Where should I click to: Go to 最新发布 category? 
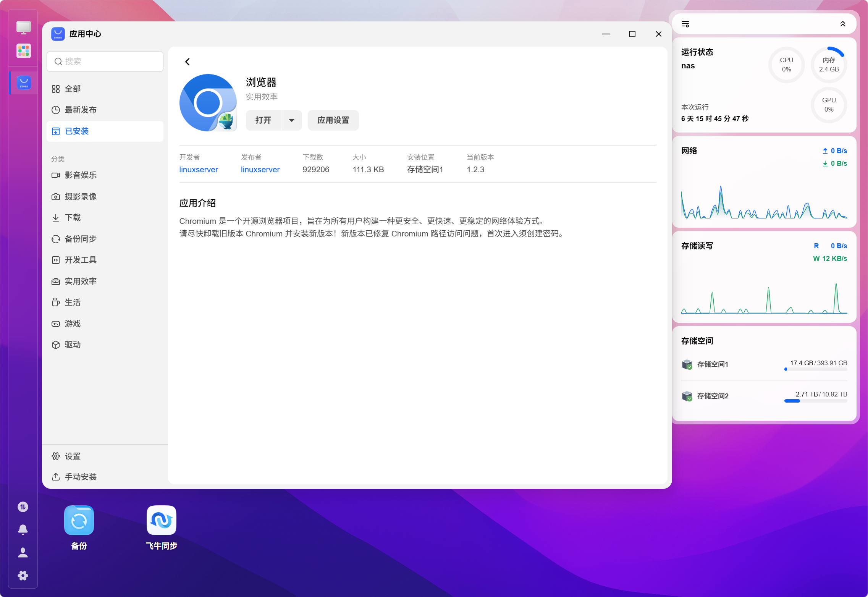(x=105, y=110)
